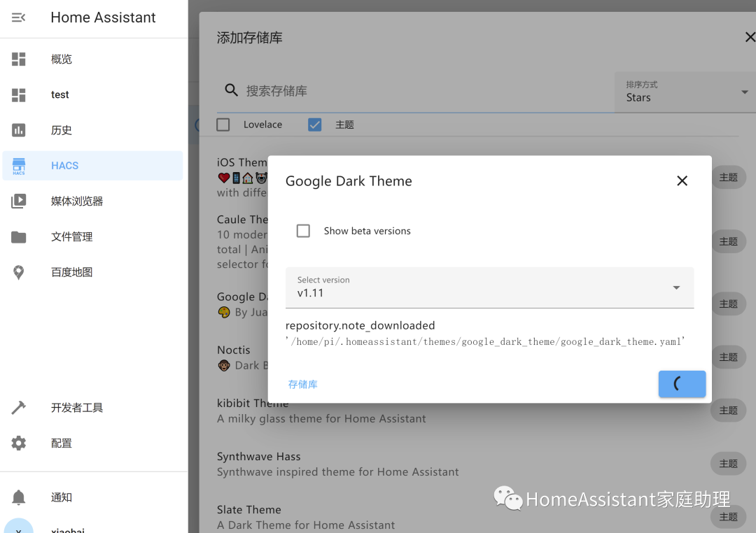Click the house emoji in iOS Themes
The image size is (756, 533).
[x=248, y=178]
